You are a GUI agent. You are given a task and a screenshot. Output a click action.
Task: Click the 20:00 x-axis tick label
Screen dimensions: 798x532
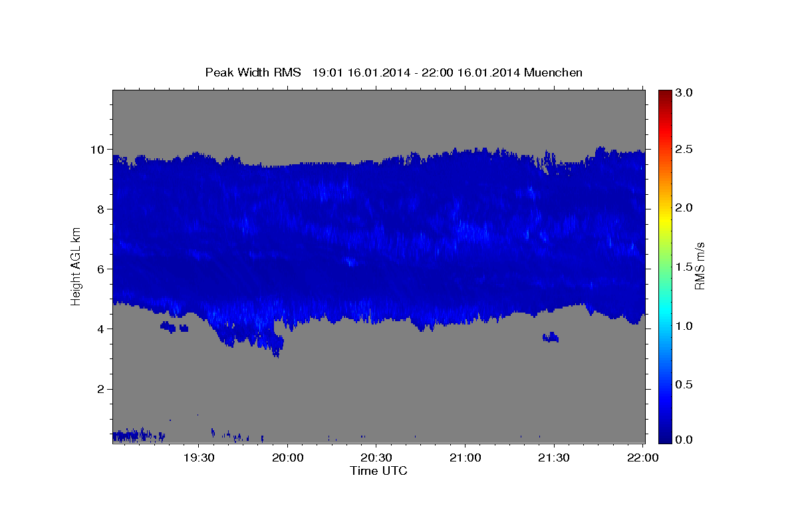click(x=288, y=458)
